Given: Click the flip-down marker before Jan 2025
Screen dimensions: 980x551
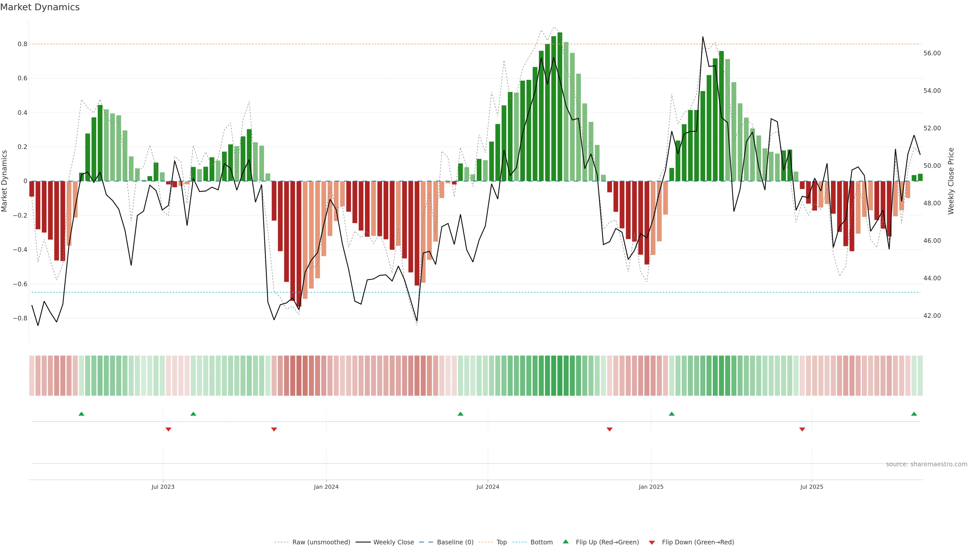Looking at the screenshot, I should pyautogui.click(x=609, y=429).
